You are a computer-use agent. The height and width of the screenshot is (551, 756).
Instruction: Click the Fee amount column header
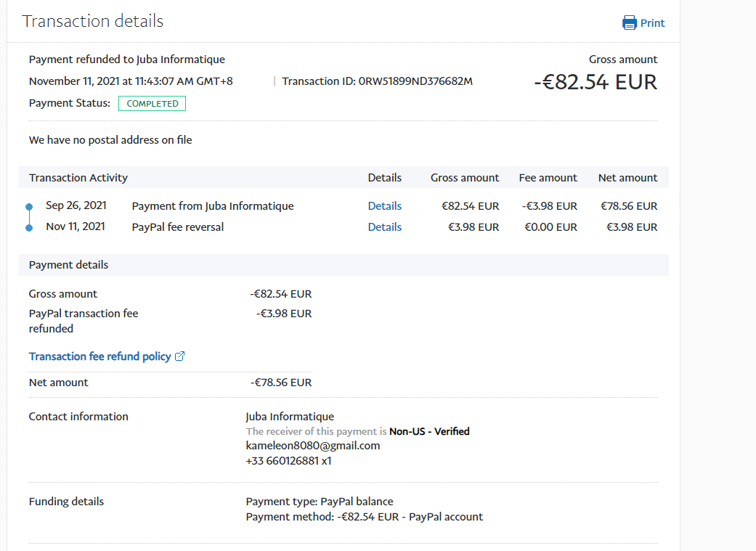coord(548,178)
